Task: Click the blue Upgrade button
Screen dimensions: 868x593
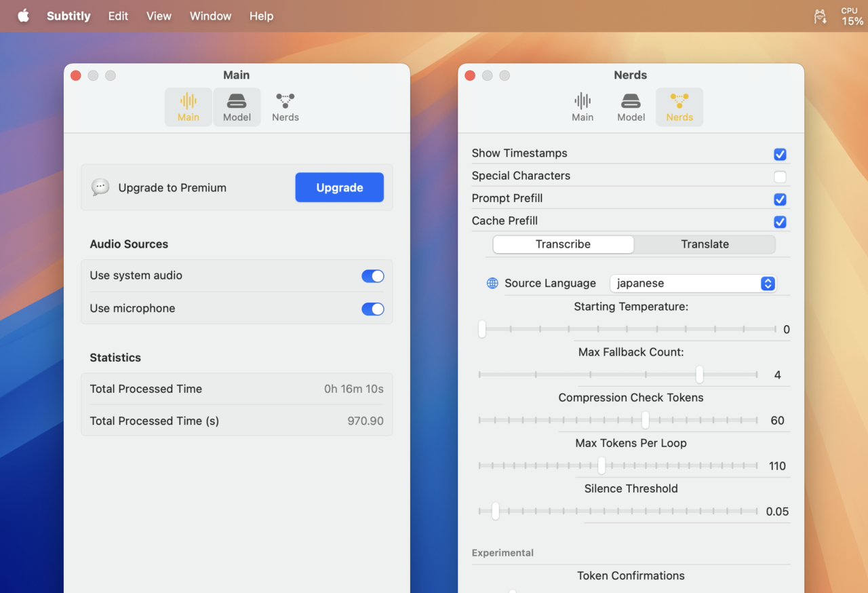Action: [x=340, y=187]
